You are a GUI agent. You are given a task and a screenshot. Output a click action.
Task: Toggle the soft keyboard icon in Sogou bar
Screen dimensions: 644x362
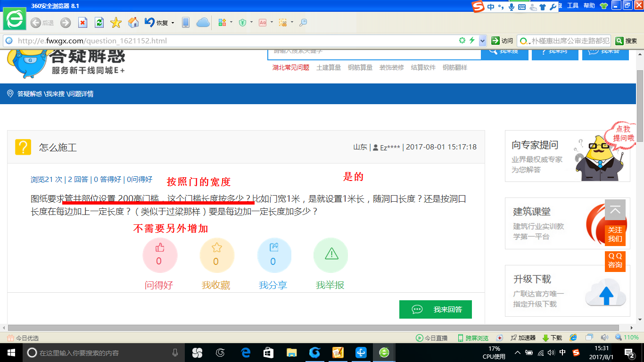pyautogui.click(x=523, y=6)
